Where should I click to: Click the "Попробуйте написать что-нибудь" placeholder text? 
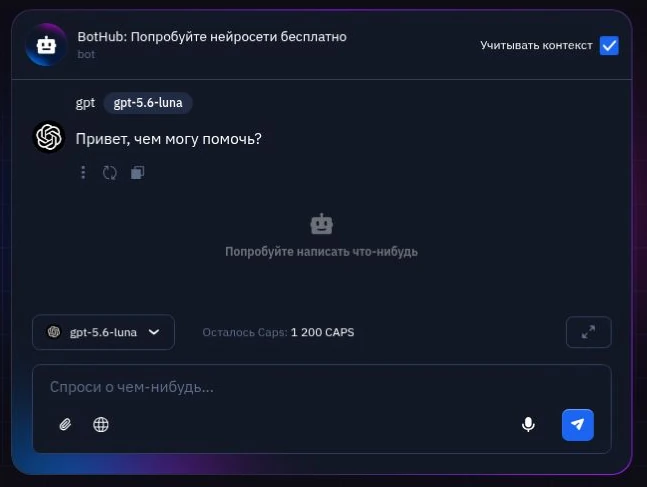click(321, 251)
